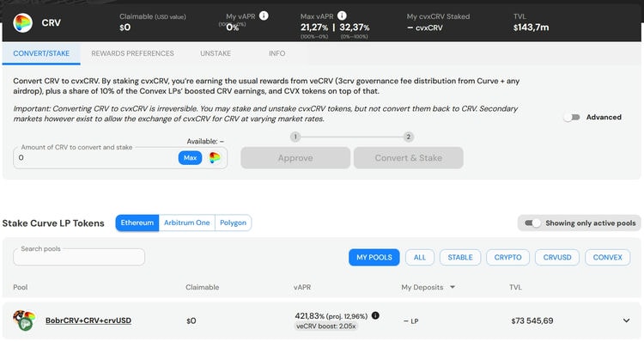Click the veCRV boost: 2.05x badge

coord(326,327)
